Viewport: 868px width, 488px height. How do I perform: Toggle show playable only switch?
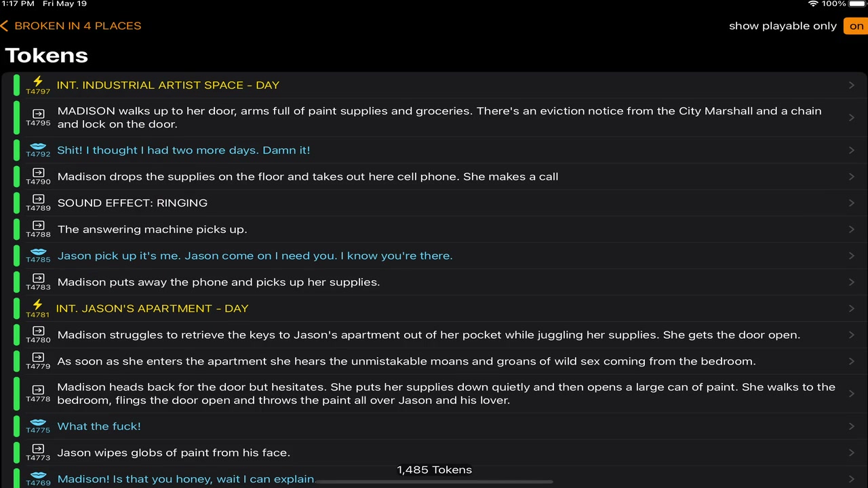pyautogui.click(x=856, y=26)
